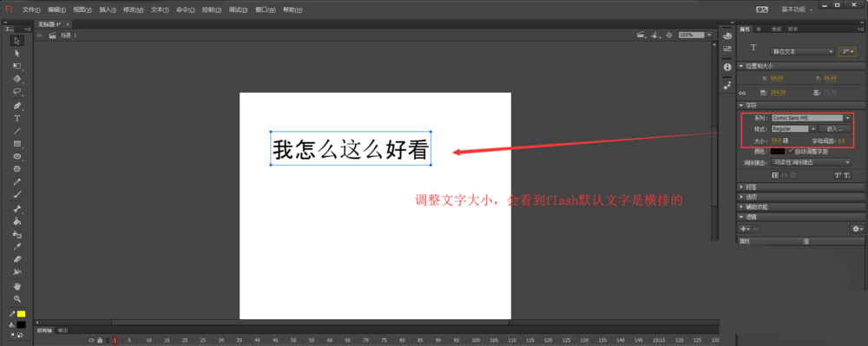This screenshot has width=868, height=346.
Task: Open the Info panel icon
Action: (727, 67)
